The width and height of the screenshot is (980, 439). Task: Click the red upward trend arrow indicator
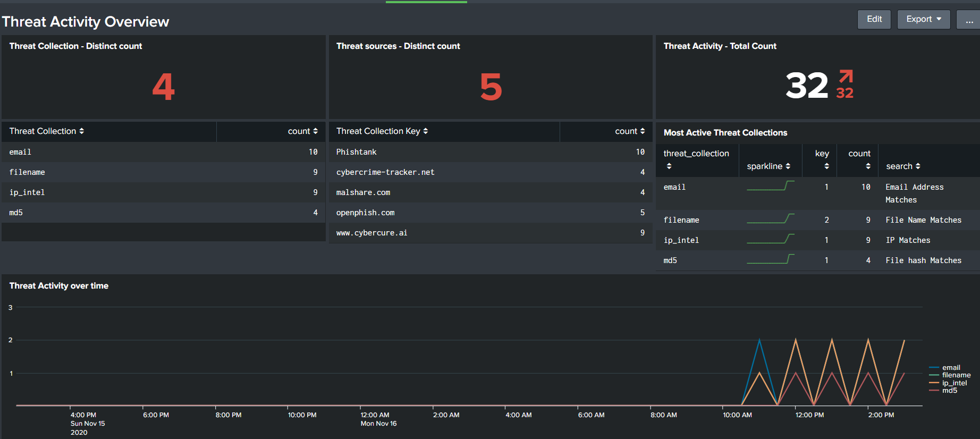pyautogui.click(x=846, y=76)
